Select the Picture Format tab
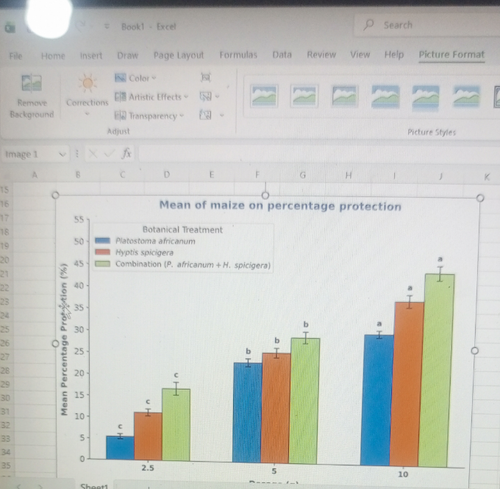 452,55
